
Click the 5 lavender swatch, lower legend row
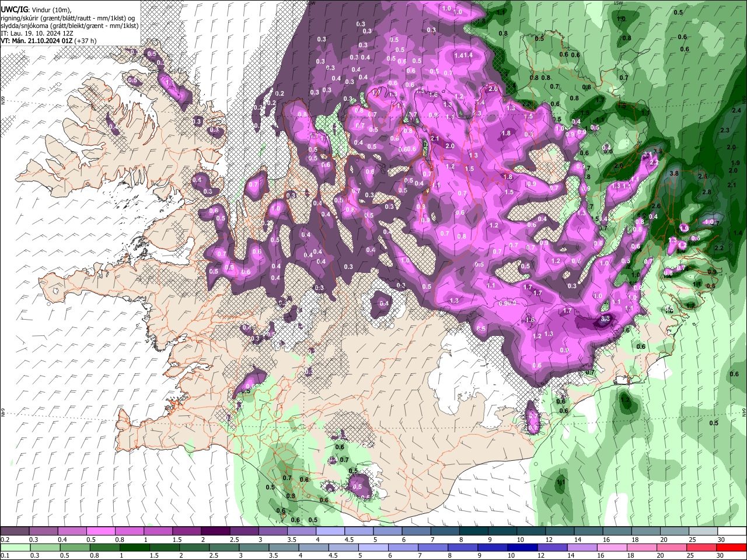point(374,547)
